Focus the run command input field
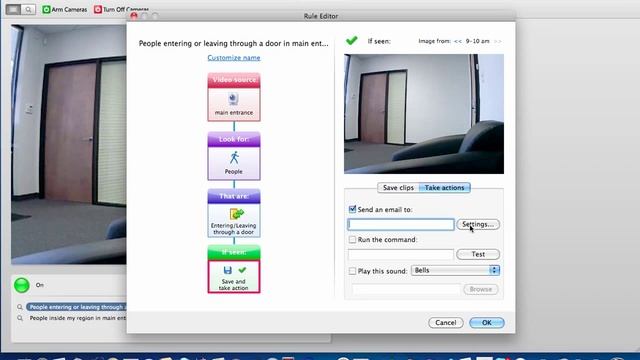640x360 pixels. (x=400, y=254)
